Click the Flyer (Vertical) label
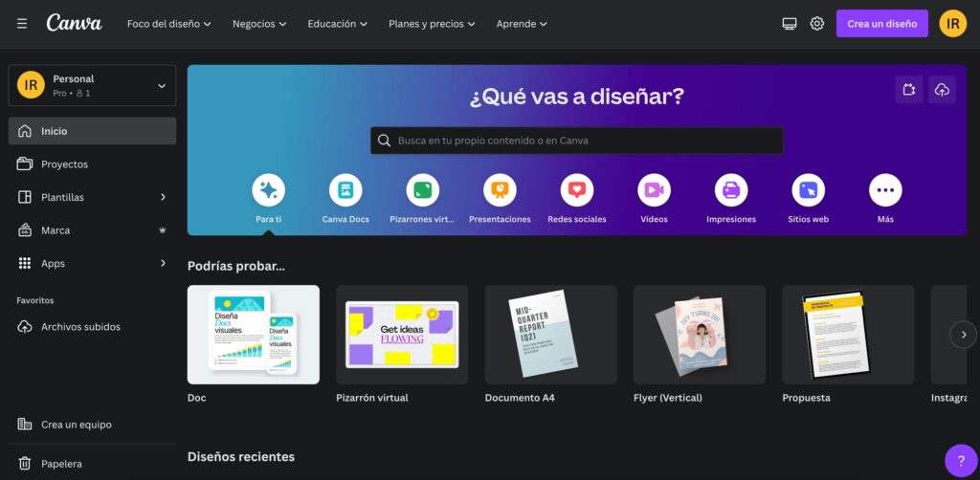 pyautogui.click(x=667, y=398)
